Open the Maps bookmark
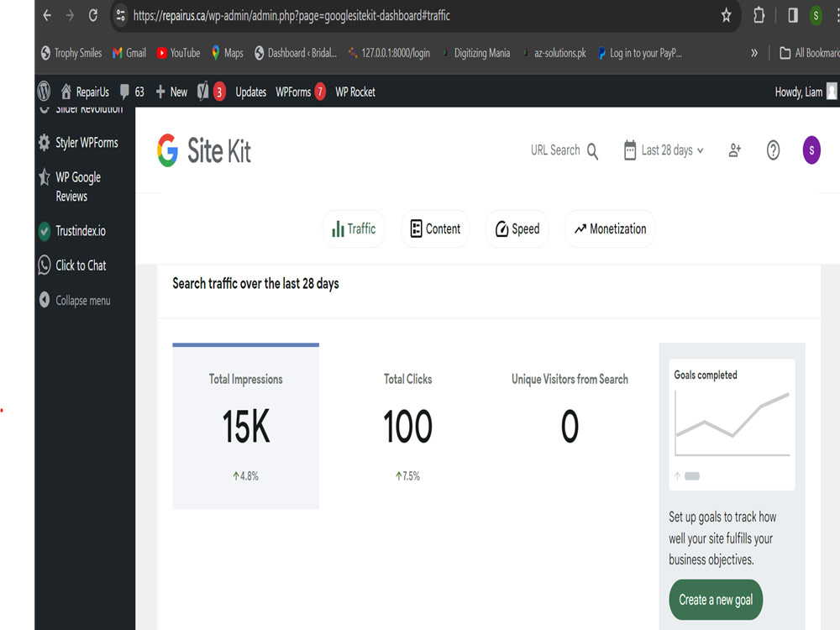Screen dimensions: 840x630 [x=227, y=53]
